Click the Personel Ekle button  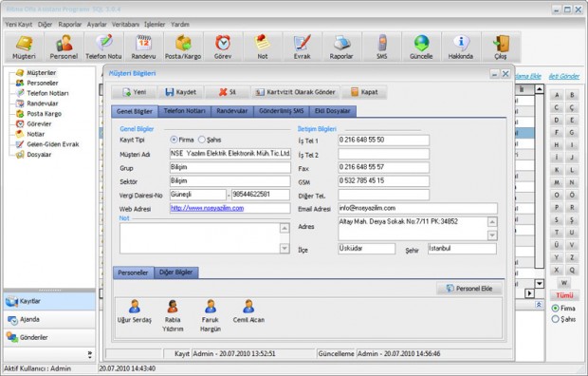click(x=469, y=289)
